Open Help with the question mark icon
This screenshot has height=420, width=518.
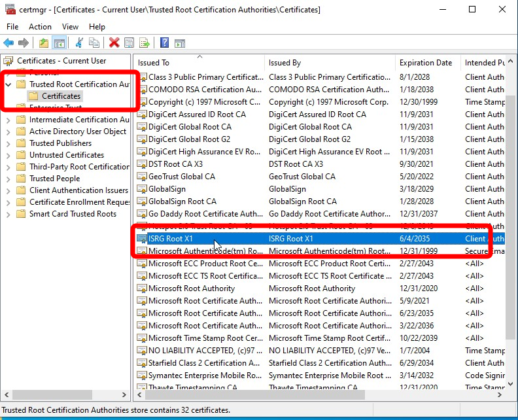click(164, 43)
